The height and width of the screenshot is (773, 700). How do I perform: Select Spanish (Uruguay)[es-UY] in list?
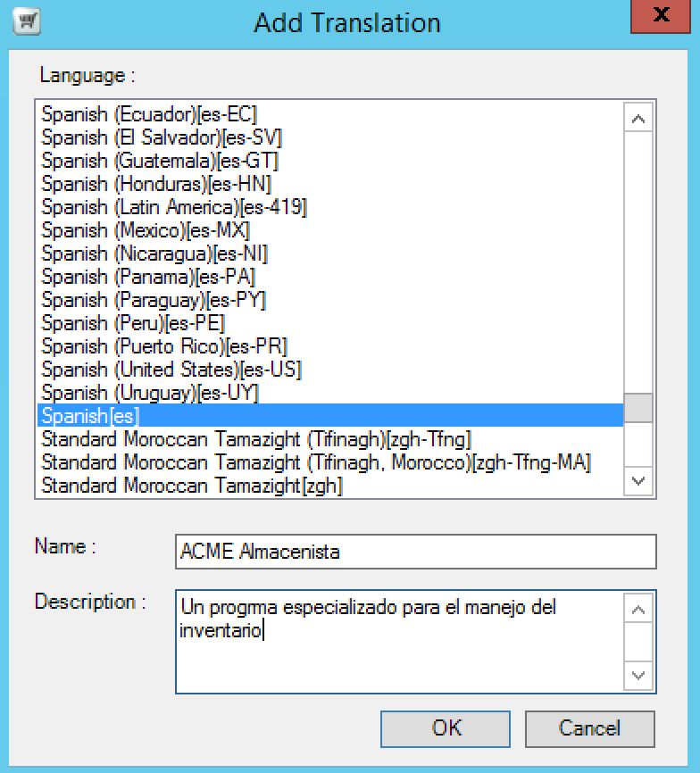150,393
